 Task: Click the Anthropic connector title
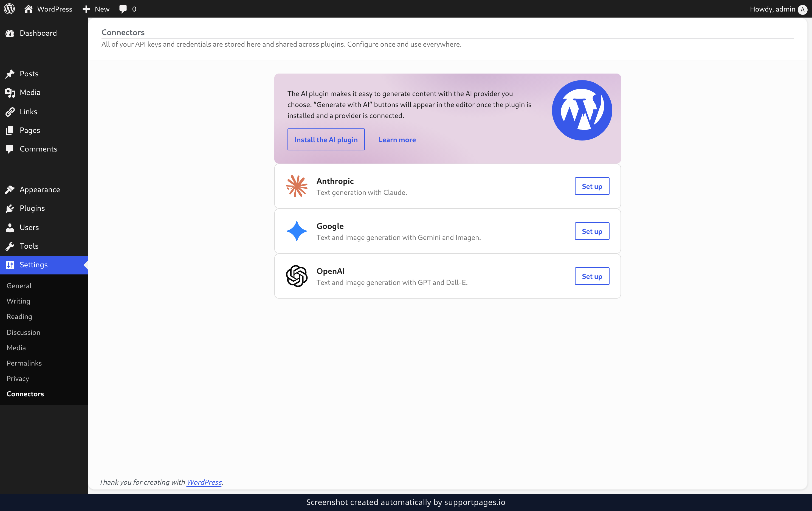(335, 181)
